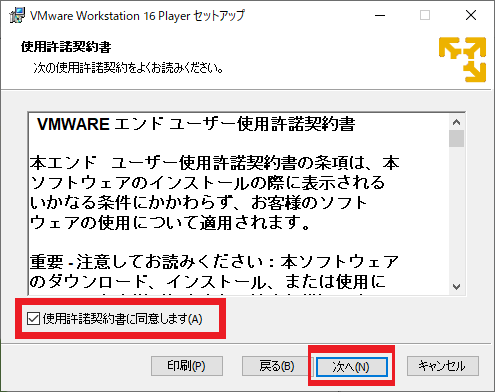The width and height of the screenshot is (495, 392).
Task: Close the setup window
Action: 471,15
